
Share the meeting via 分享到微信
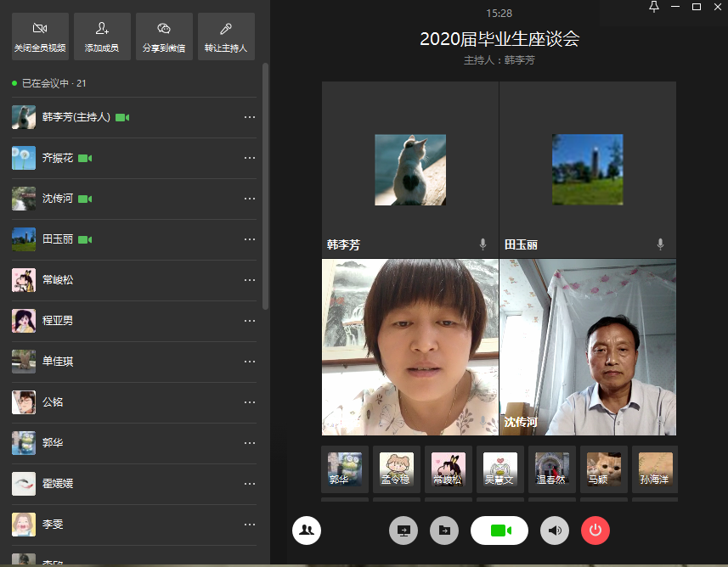coord(164,36)
